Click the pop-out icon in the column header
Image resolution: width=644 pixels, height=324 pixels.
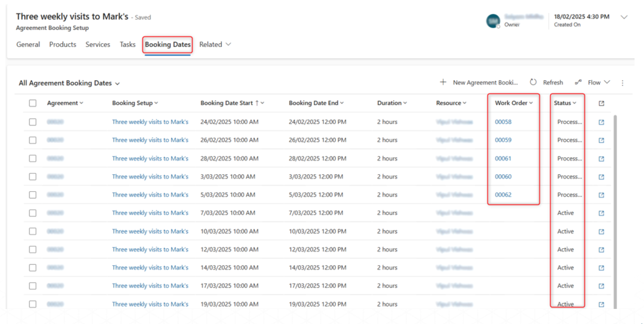[x=601, y=103]
